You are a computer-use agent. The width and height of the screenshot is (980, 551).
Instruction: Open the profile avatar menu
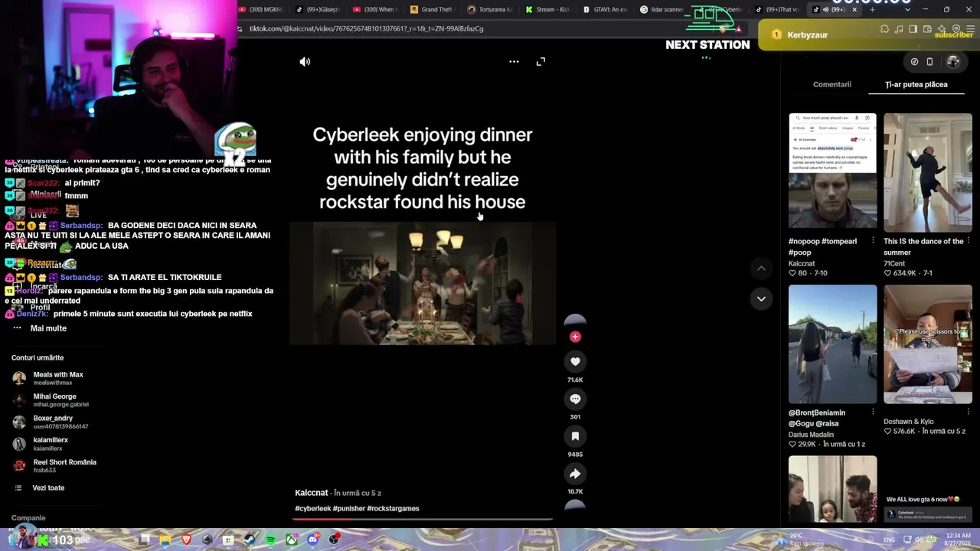point(953,62)
